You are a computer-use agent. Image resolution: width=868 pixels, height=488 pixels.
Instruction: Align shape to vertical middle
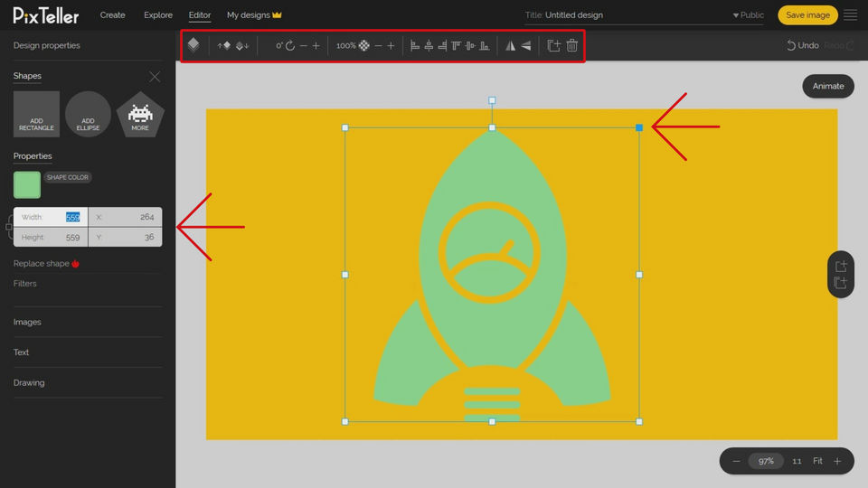[x=470, y=45]
